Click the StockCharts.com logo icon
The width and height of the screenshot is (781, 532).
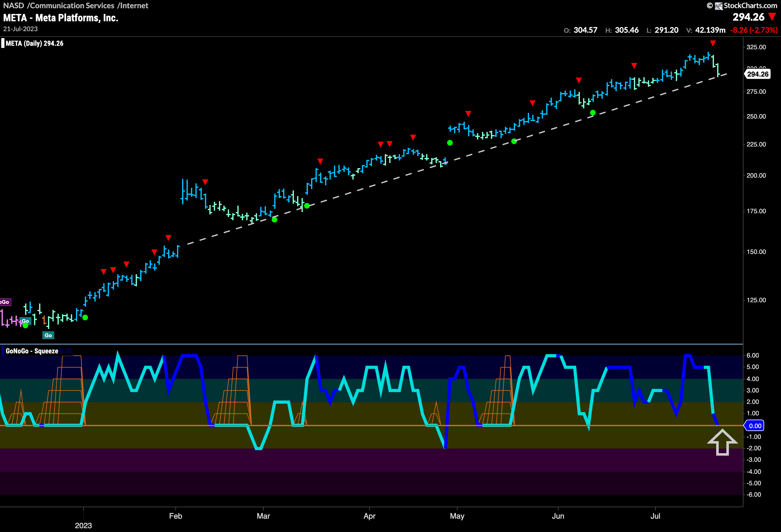click(x=718, y=6)
